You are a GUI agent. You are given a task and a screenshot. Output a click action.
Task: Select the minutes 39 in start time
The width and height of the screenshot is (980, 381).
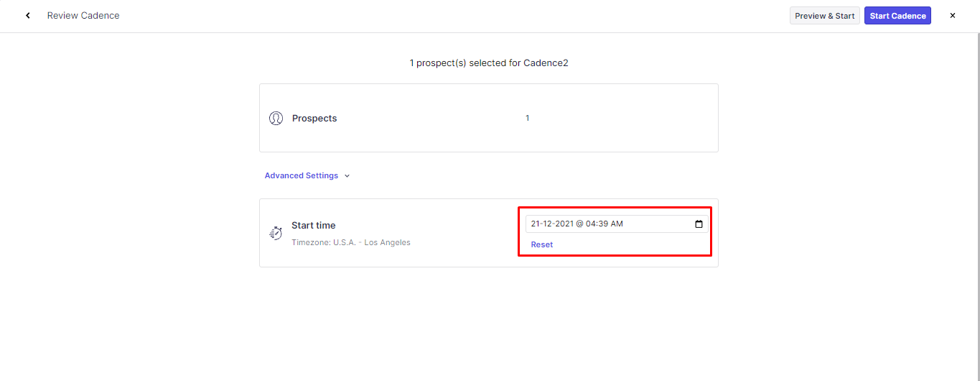tap(603, 224)
